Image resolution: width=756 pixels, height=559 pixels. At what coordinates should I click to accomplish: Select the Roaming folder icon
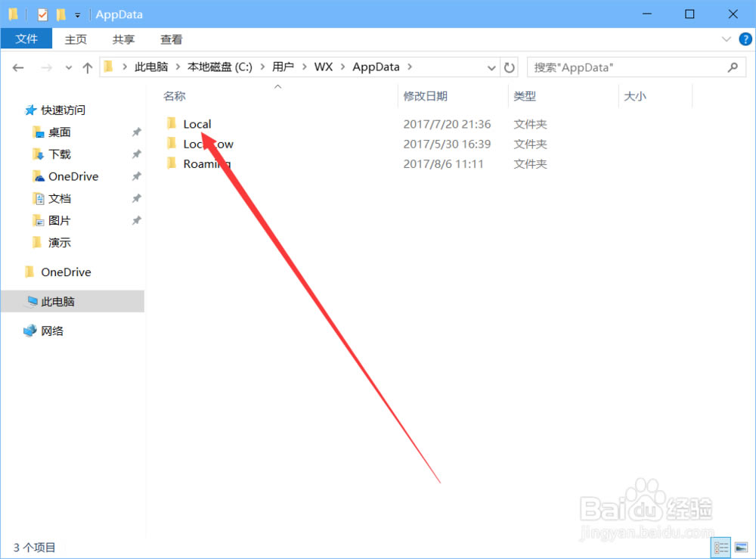click(x=172, y=163)
